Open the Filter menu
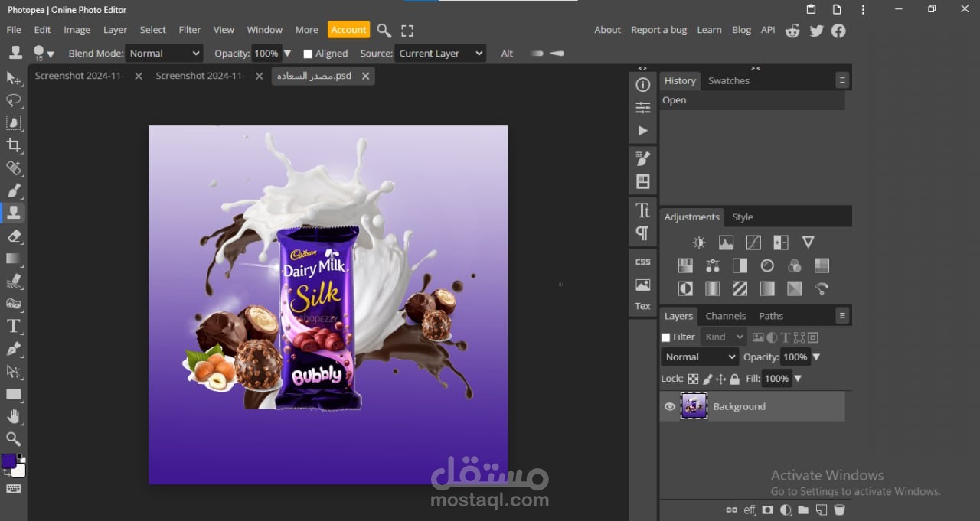The height and width of the screenshot is (521, 980). 190,30
